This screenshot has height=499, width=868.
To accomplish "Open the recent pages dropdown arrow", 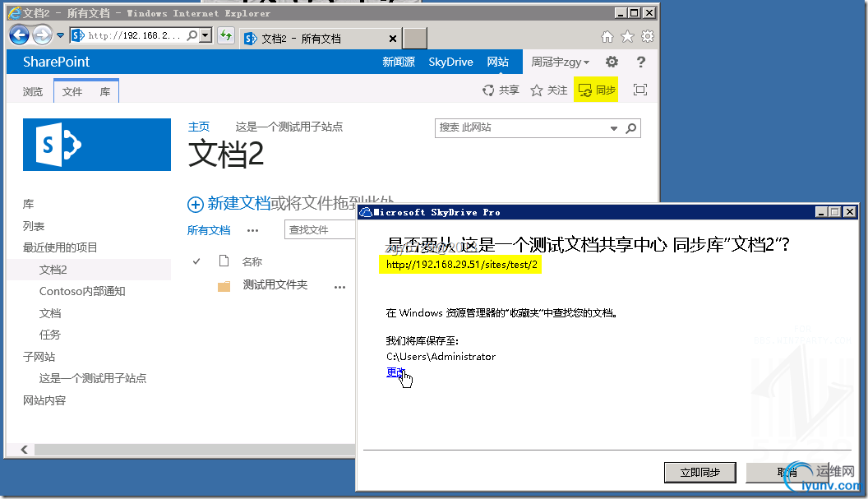I will pos(60,36).
